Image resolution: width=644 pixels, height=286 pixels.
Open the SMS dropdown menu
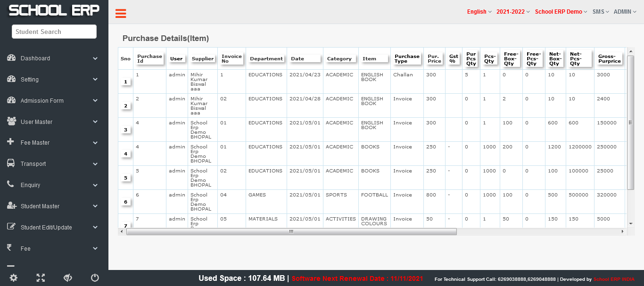[601, 12]
